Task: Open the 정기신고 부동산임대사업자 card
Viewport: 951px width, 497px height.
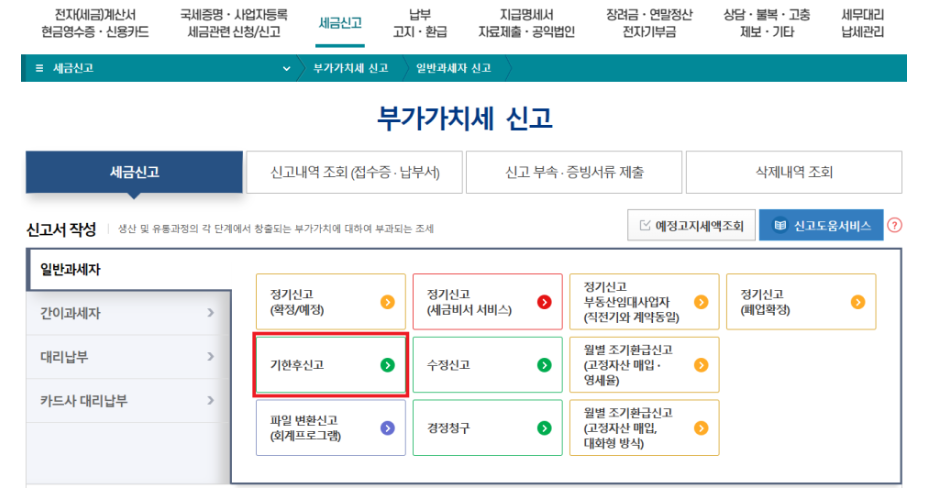Action: coord(644,302)
